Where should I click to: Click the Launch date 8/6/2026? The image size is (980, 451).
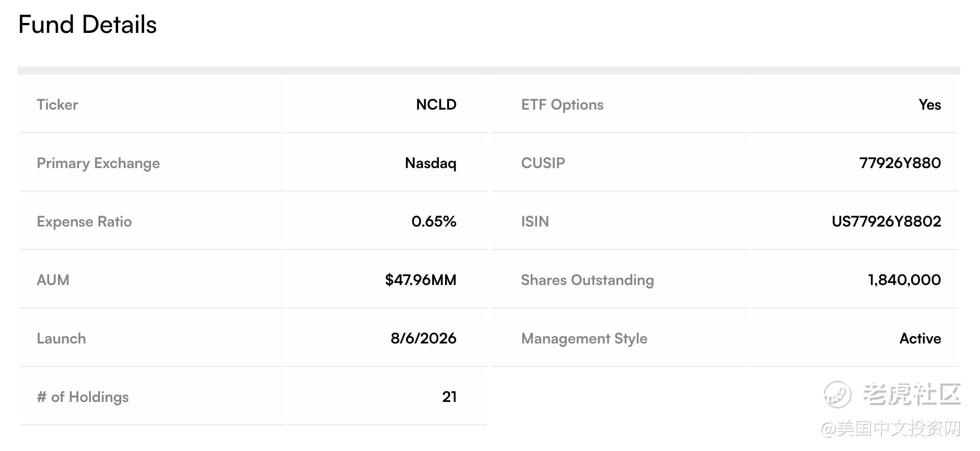(424, 338)
